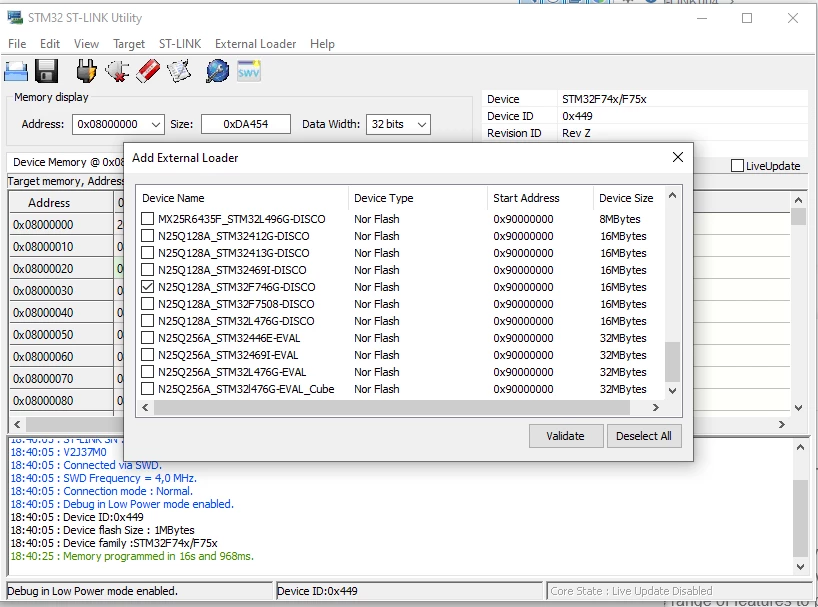Screen dimensions: 818x607
Task: Click the Memory programmed log line
Action: click(132, 556)
